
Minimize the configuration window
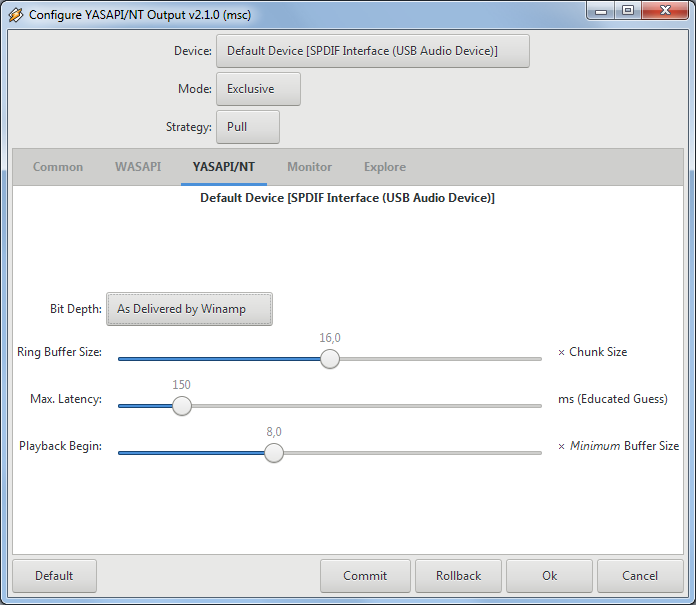[602, 11]
